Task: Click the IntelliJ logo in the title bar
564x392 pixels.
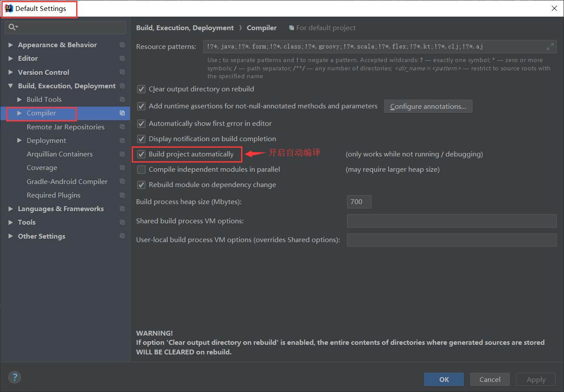Action: click(x=9, y=8)
